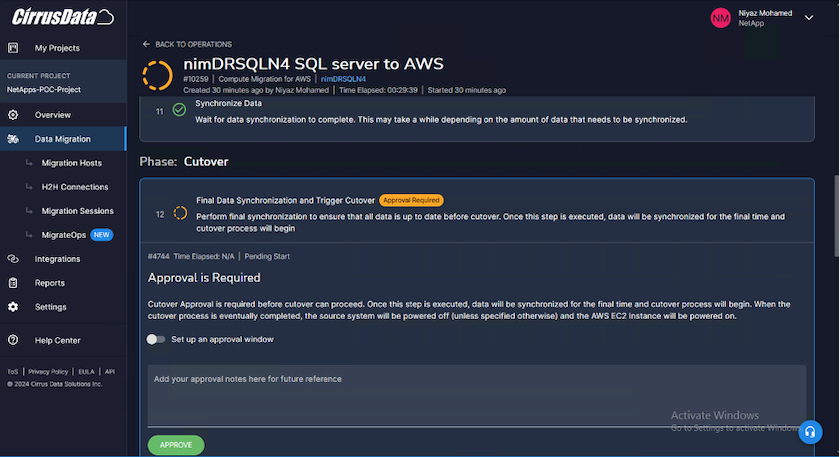Click the approval notes text field
Screen dimensions: 840x457
click(x=477, y=396)
